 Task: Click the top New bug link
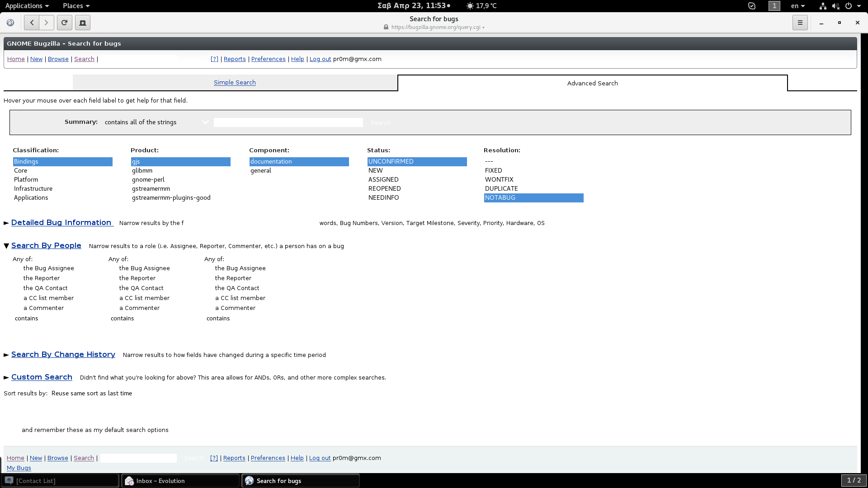[x=36, y=59]
